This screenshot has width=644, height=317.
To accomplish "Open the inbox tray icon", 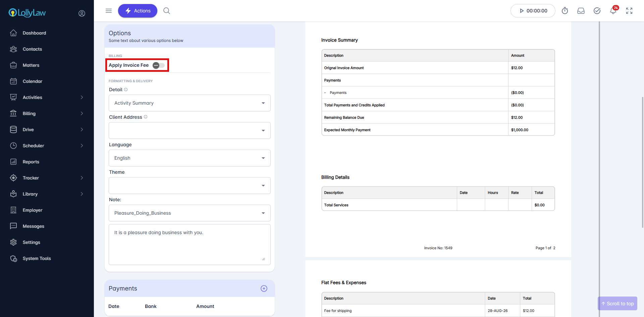I will (x=581, y=11).
